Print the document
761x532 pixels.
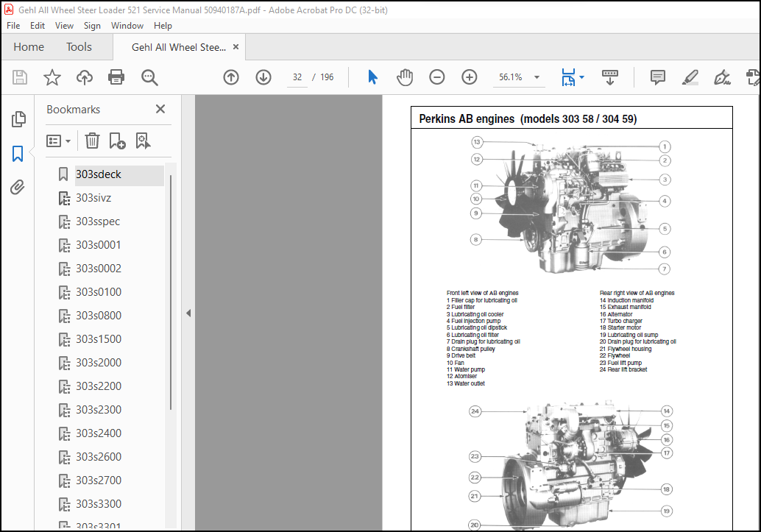click(x=116, y=77)
